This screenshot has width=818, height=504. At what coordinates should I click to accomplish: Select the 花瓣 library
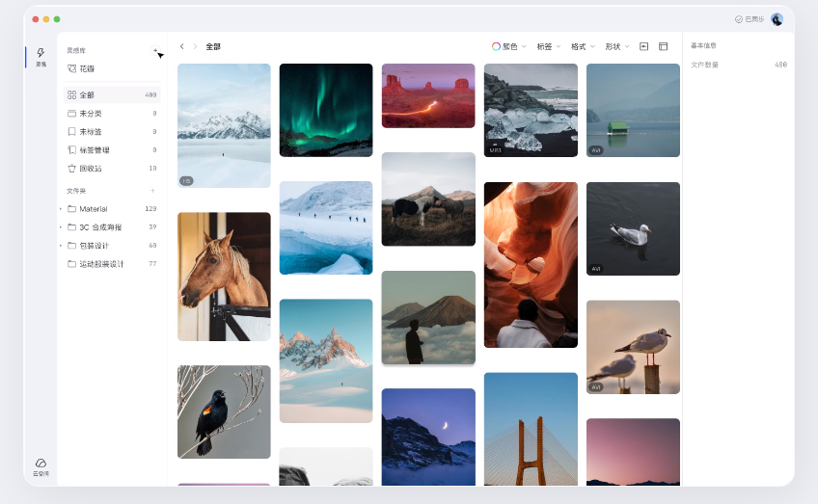[x=112, y=68]
